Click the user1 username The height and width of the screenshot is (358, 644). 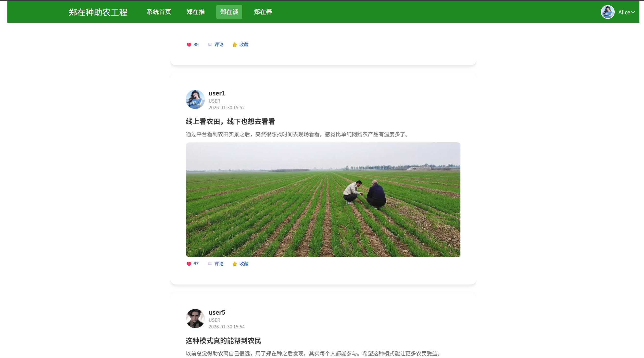[x=217, y=93]
